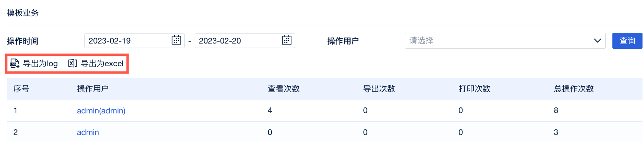Click the 总操作次数 column header

[574, 89]
